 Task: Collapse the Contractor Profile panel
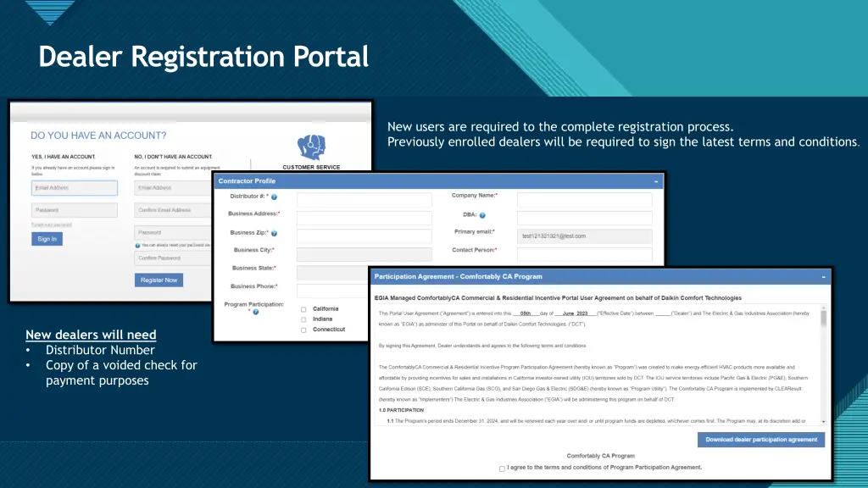[656, 181]
